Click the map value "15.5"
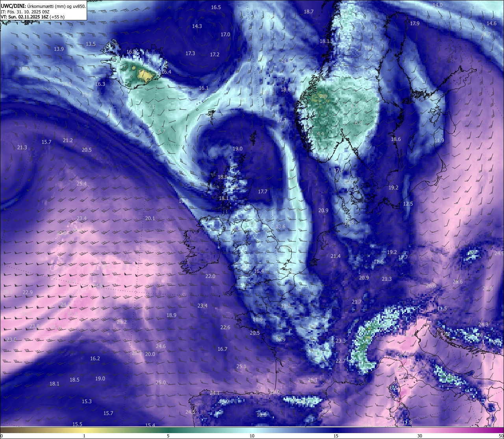The height and width of the screenshot is (439, 504). coord(77,424)
